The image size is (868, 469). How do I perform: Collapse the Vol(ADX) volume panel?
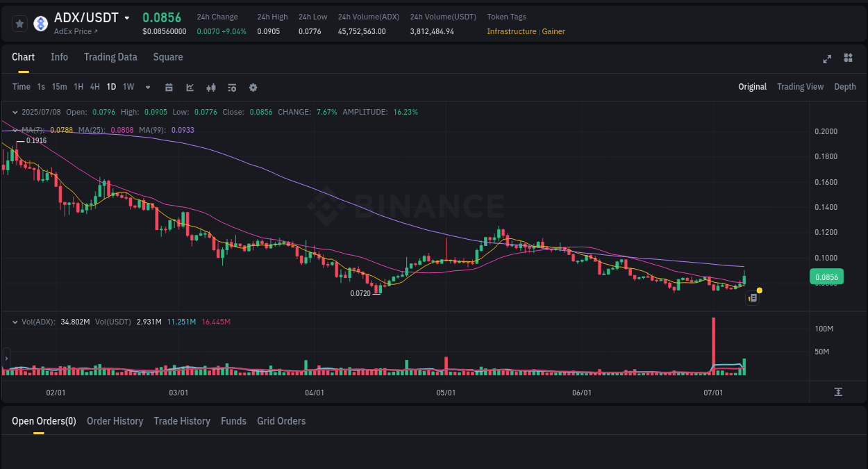(x=15, y=322)
